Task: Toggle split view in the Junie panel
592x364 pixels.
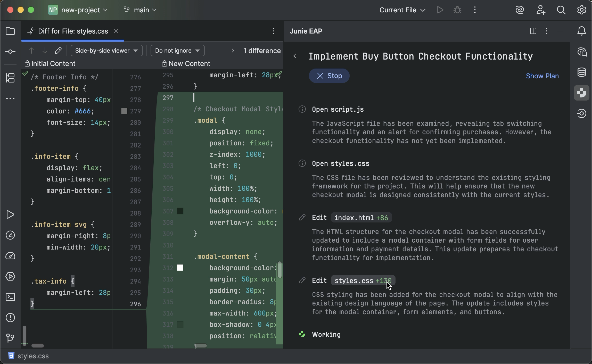Action: pyautogui.click(x=533, y=31)
